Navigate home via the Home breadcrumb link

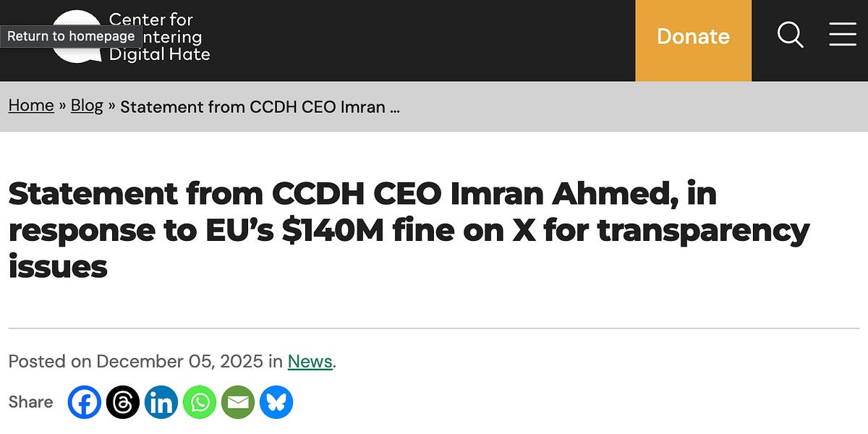(x=30, y=106)
